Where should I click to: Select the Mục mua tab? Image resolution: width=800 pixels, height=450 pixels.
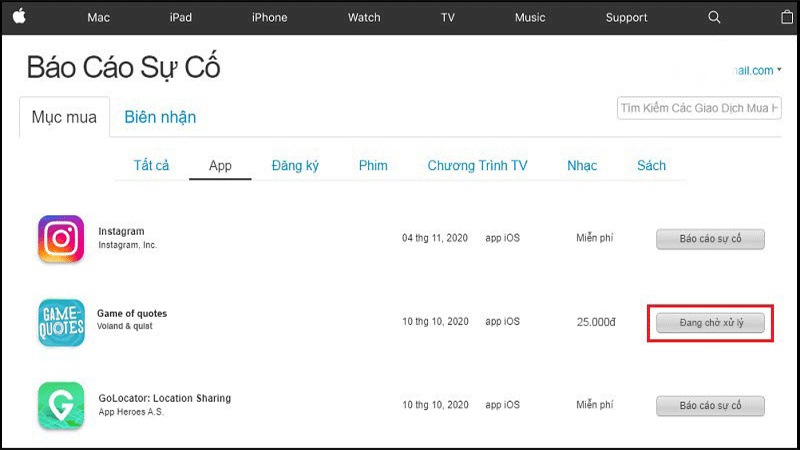coord(64,117)
